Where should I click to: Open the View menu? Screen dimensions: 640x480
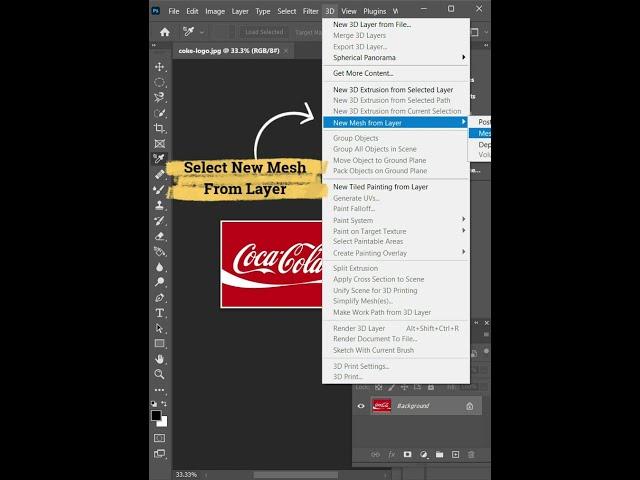349,11
